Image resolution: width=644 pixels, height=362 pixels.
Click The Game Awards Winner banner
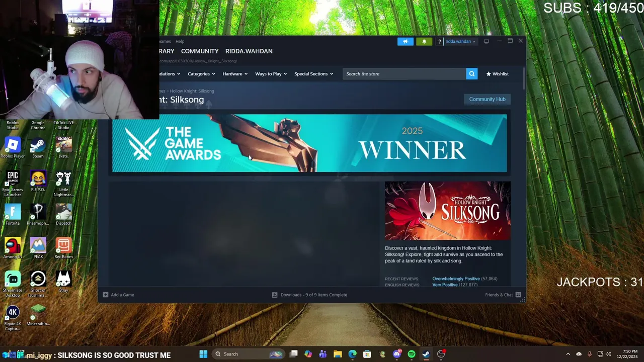309,143
